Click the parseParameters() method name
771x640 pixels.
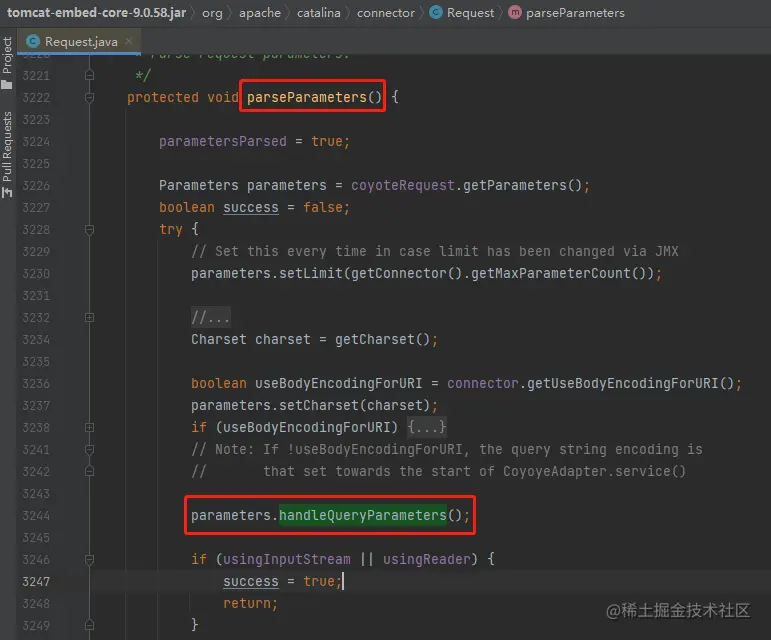tap(314, 97)
